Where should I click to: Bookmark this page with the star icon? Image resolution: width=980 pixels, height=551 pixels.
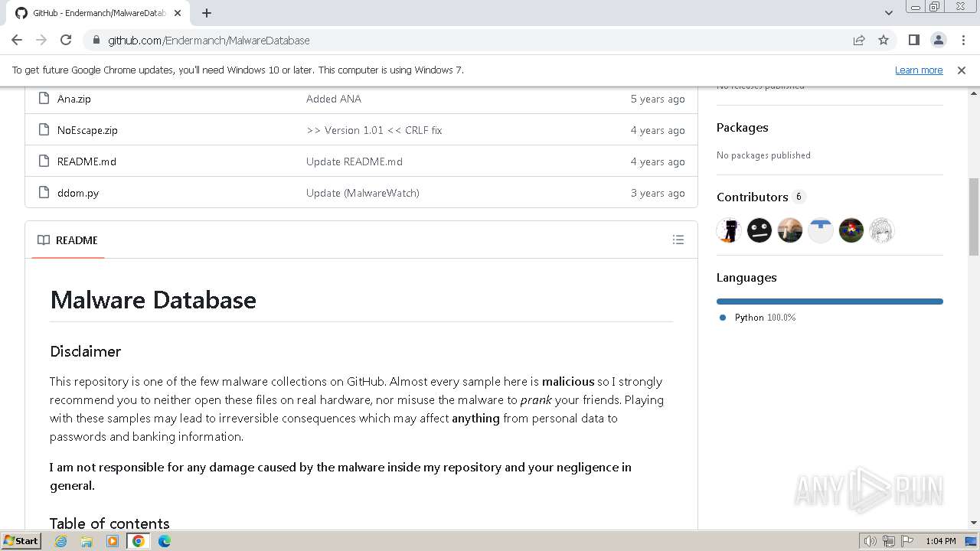click(x=884, y=40)
